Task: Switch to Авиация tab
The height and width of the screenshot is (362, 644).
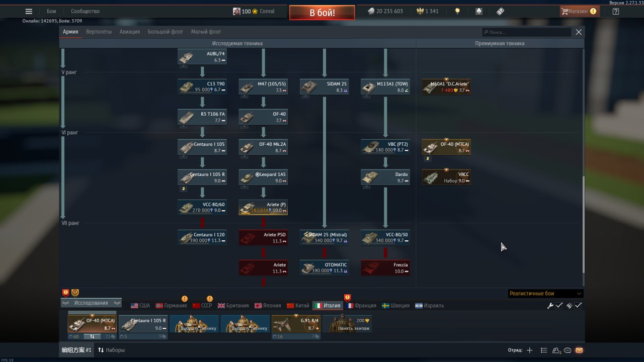Action: tap(130, 32)
